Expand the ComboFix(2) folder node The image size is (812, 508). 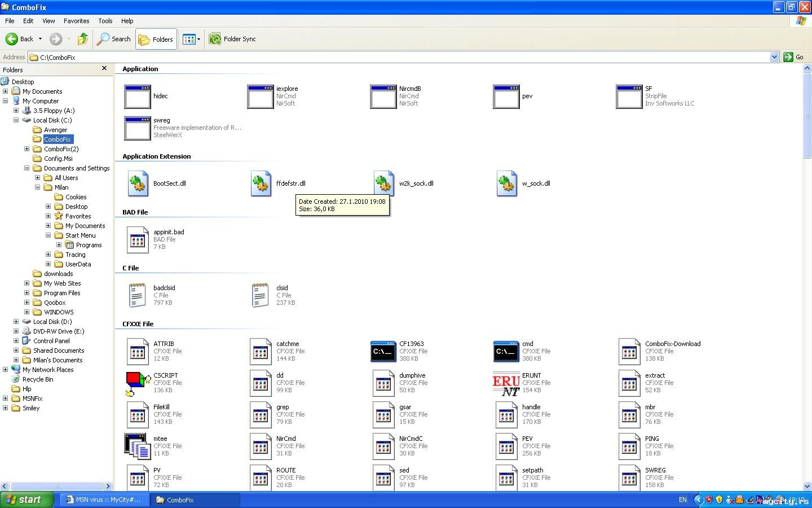[x=27, y=149]
